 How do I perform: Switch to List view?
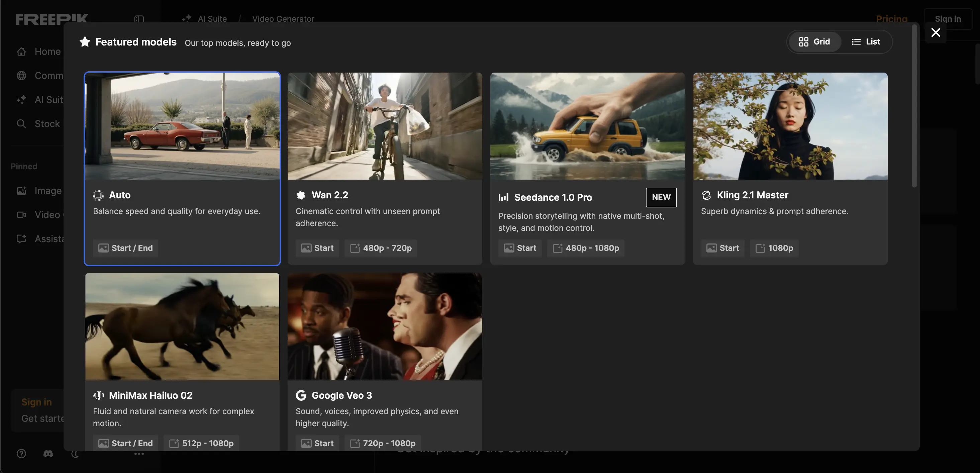click(866, 41)
